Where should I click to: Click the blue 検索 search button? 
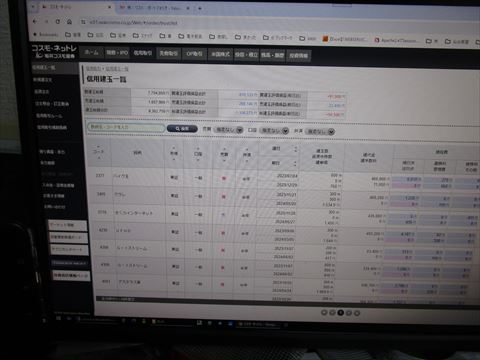coord(182,128)
